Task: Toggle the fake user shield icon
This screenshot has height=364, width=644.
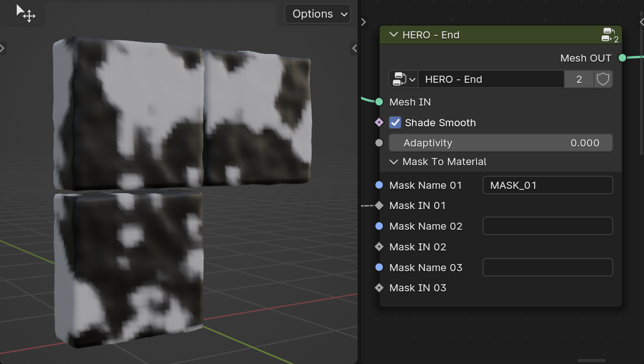Action: (603, 79)
